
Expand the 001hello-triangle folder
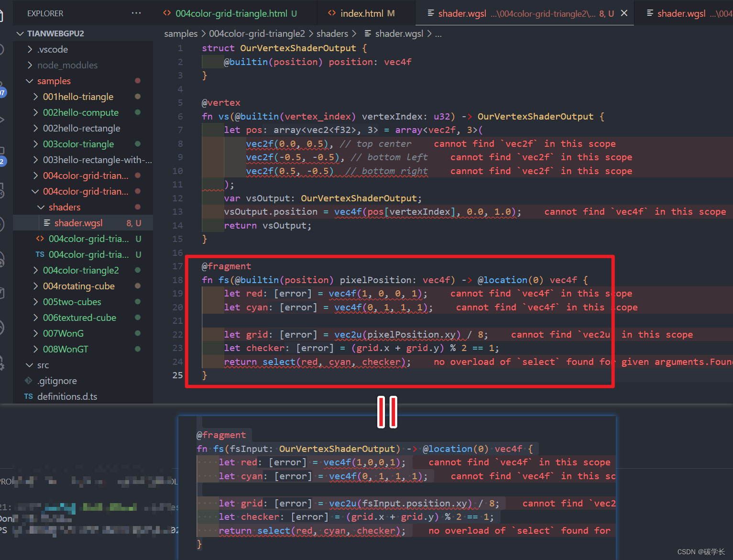(83, 97)
